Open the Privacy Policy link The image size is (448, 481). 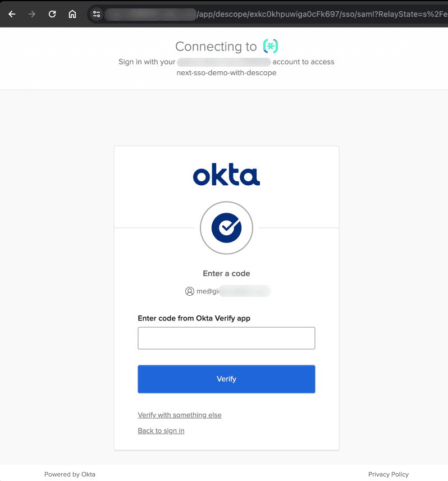coord(388,474)
